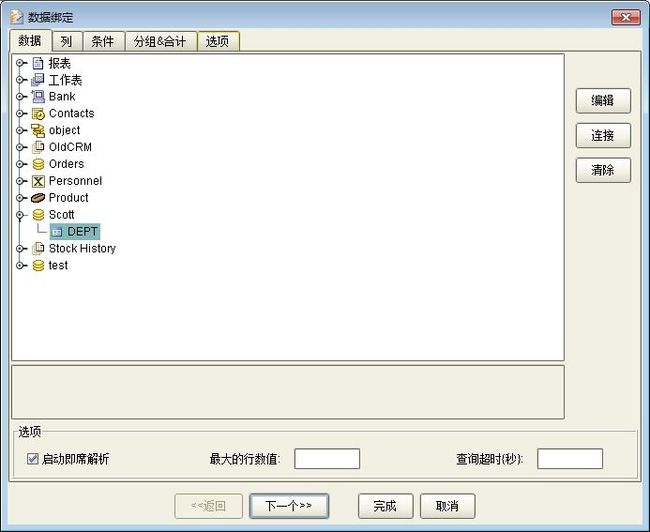Select the DEPT table label
Viewport: 650px width, 532px height.
(x=82, y=231)
